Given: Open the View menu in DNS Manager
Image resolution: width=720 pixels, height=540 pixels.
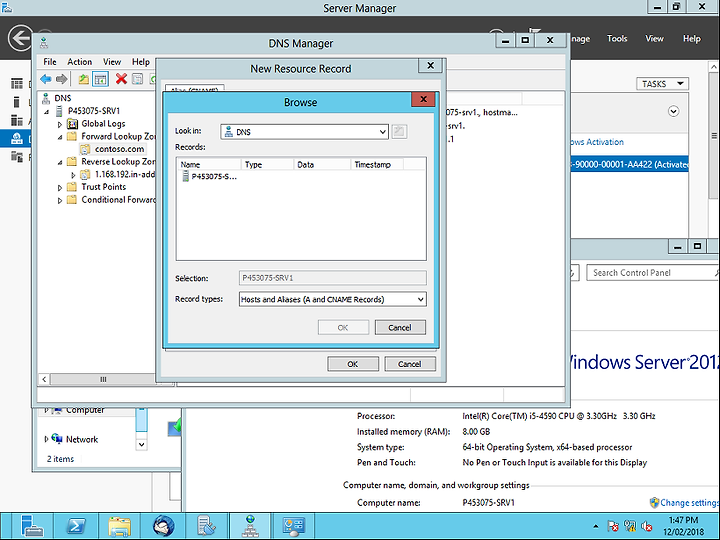Looking at the screenshot, I should [112, 62].
